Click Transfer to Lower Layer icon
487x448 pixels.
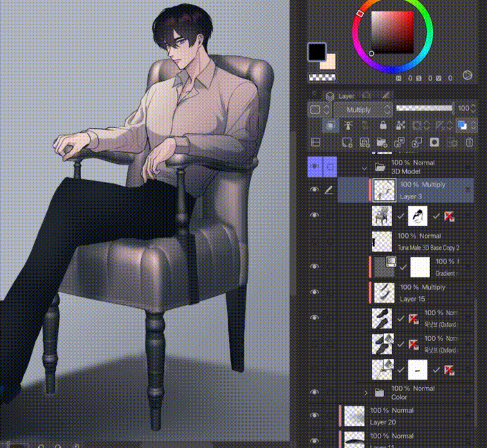coord(399,142)
